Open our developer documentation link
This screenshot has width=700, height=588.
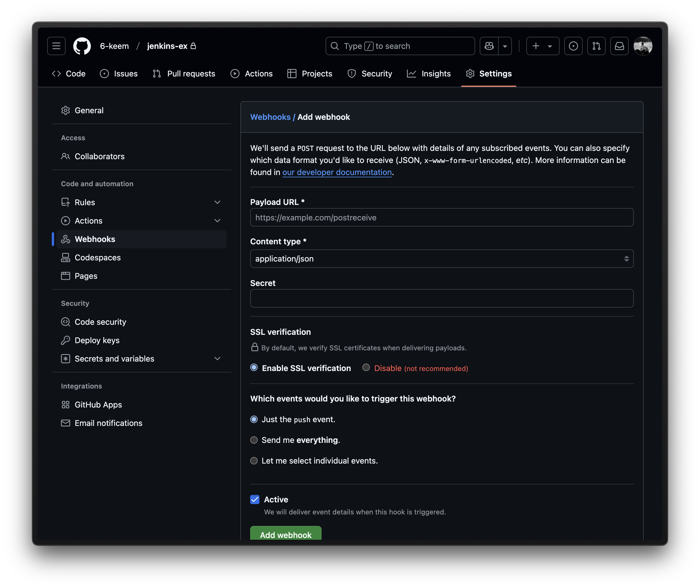pyautogui.click(x=337, y=172)
